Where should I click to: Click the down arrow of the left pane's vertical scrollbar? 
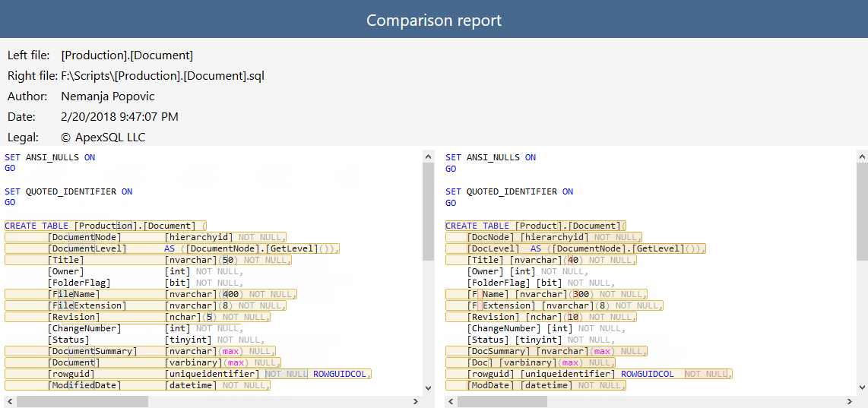(x=429, y=387)
